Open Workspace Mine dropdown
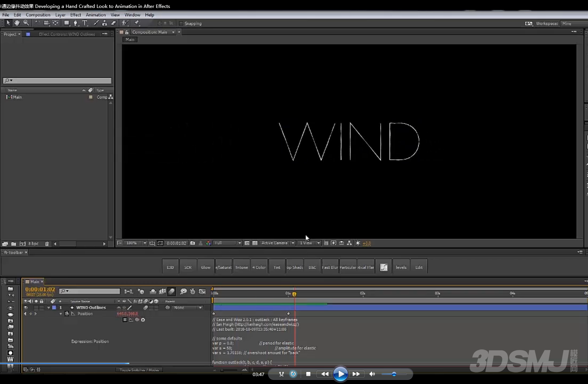 click(574, 23)
